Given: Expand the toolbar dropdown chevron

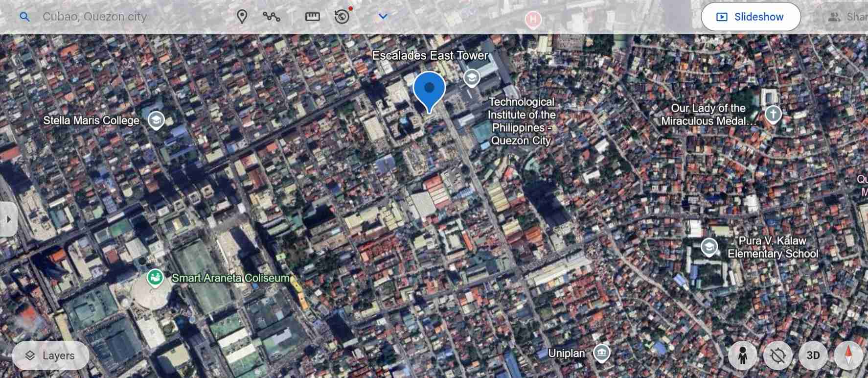Looking at the screenshot, I should pos(383,17).
